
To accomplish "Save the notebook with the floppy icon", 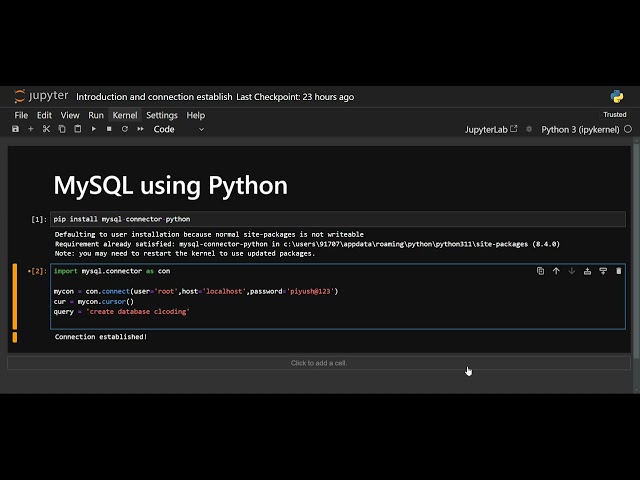I will [x=16, y=129].
